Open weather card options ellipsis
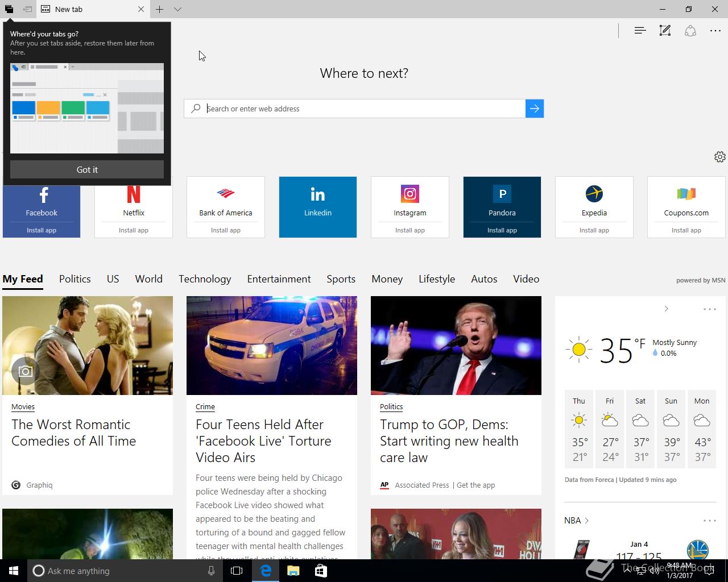The image size is (728, 582). click(x=710, y=309)
